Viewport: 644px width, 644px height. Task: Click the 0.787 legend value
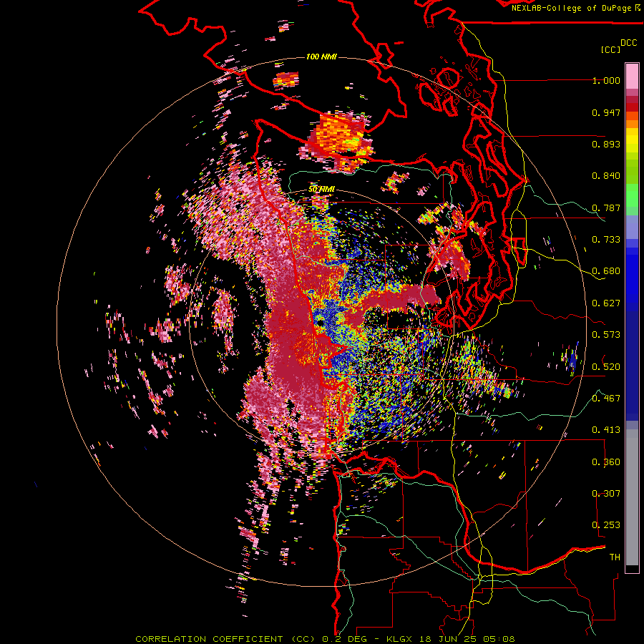tap(606, 208)
